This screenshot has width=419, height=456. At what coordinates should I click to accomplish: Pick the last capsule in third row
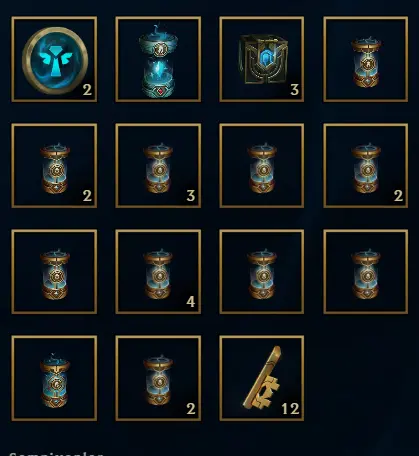(x=366, y=271)
